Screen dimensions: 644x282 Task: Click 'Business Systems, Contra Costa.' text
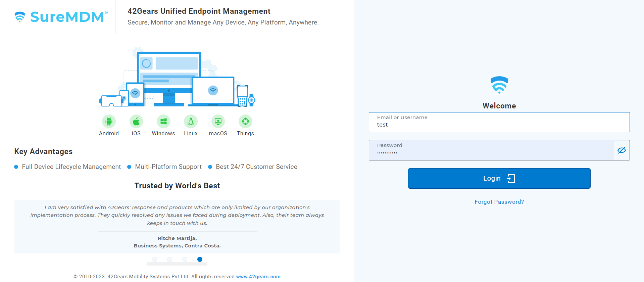(177, 246)
